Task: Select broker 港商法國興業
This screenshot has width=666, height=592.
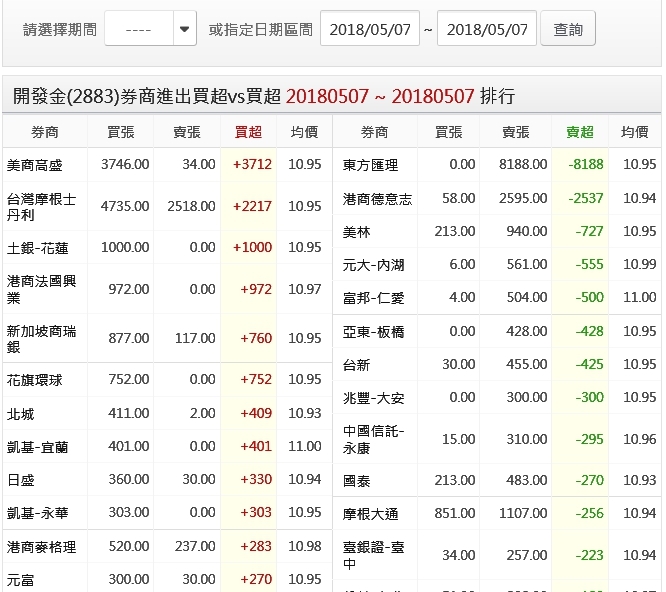Action: (x=42, y=289)
